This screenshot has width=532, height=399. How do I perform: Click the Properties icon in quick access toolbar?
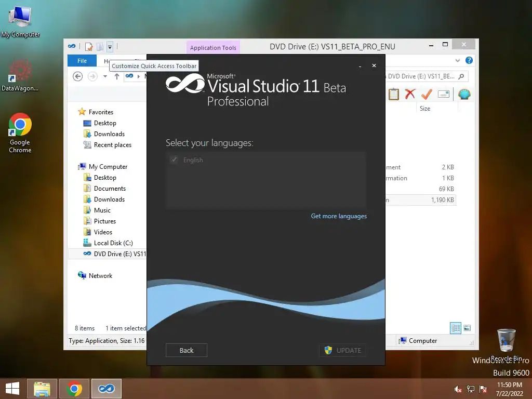coord(89,47)
